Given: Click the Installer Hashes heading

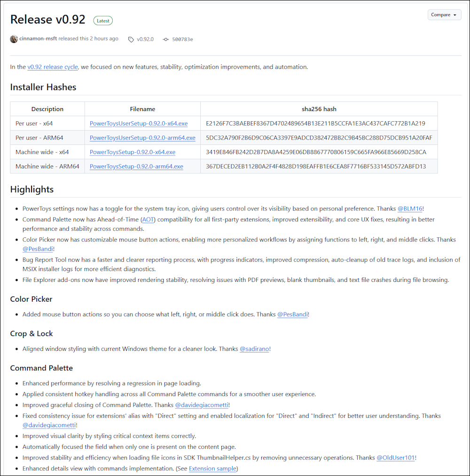Looking at the screenshot, I should [x=43, y=87].
